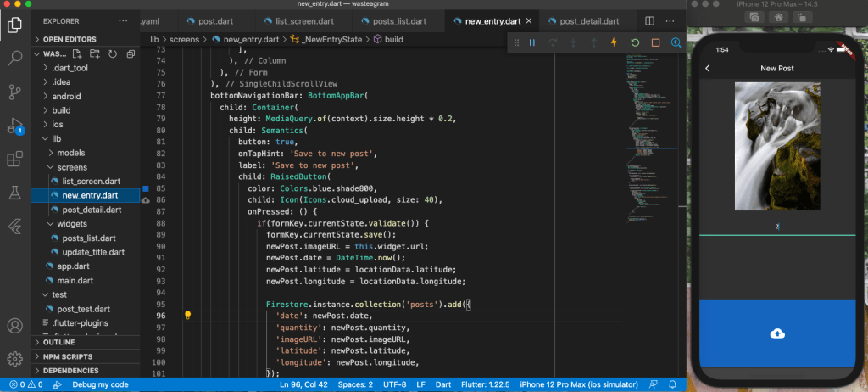
Task: Trigger Flutter hot reload lightning bolt
Action: 614,42
